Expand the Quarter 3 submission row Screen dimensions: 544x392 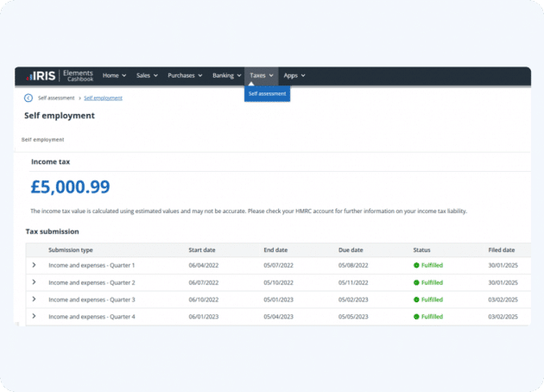(34, 299)
